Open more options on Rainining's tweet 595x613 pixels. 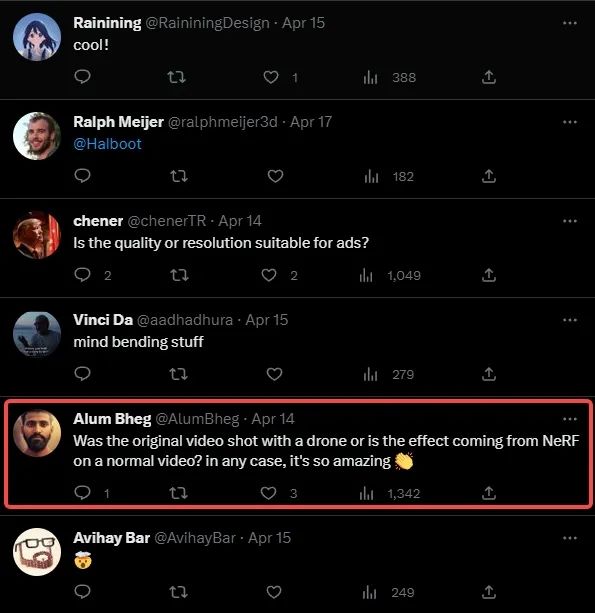pos(570,23)
